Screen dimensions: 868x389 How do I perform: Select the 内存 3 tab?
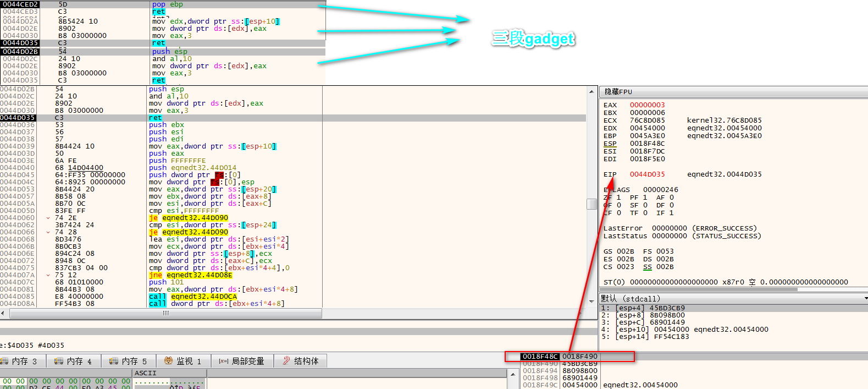tap(22, 361)
